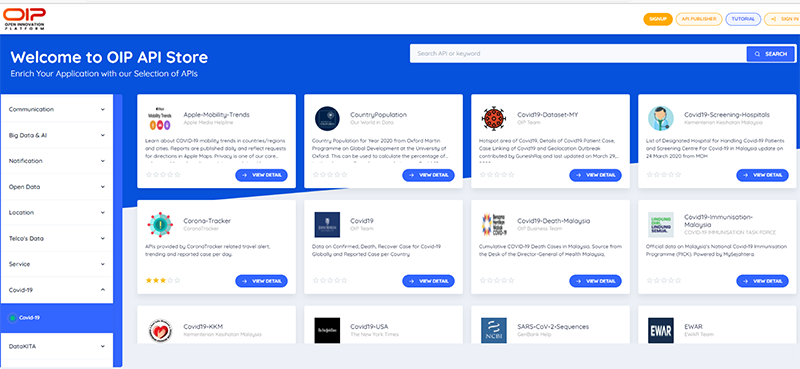Expand the Communication category

point(57,109)
